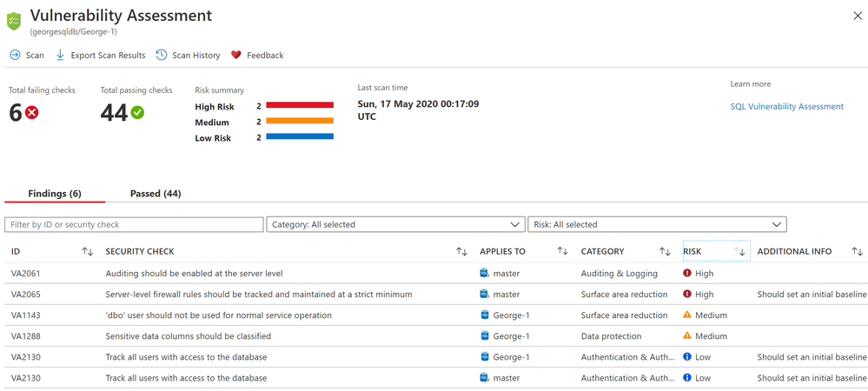The width and height of the screenshot is (868, 391).
Task: Click the red High Risk bar
Action: pos(300,104)
